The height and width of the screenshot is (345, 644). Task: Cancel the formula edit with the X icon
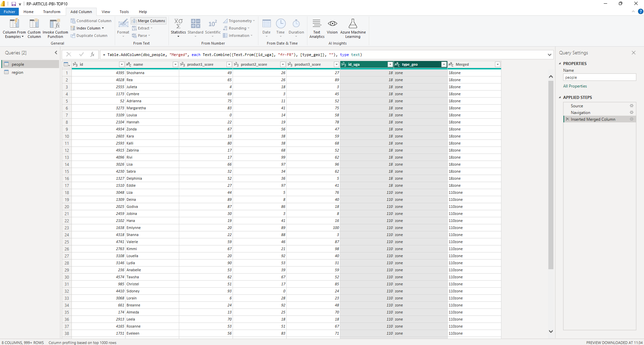pos(69,54)
